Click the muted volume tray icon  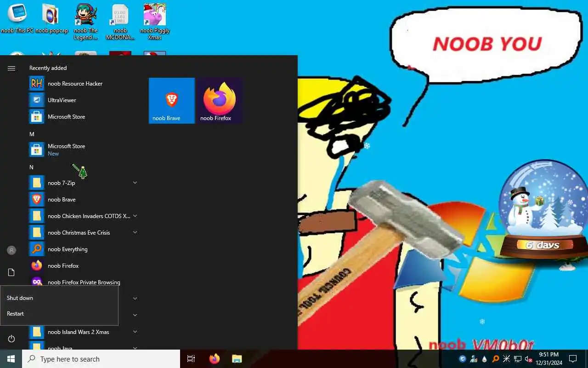point(528,359)
